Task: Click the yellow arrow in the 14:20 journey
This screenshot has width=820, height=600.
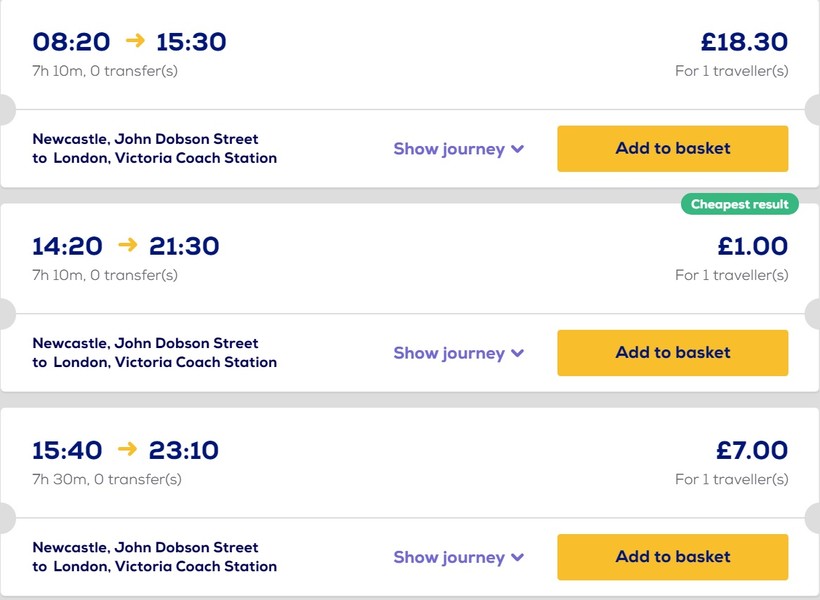Action: 127,245
